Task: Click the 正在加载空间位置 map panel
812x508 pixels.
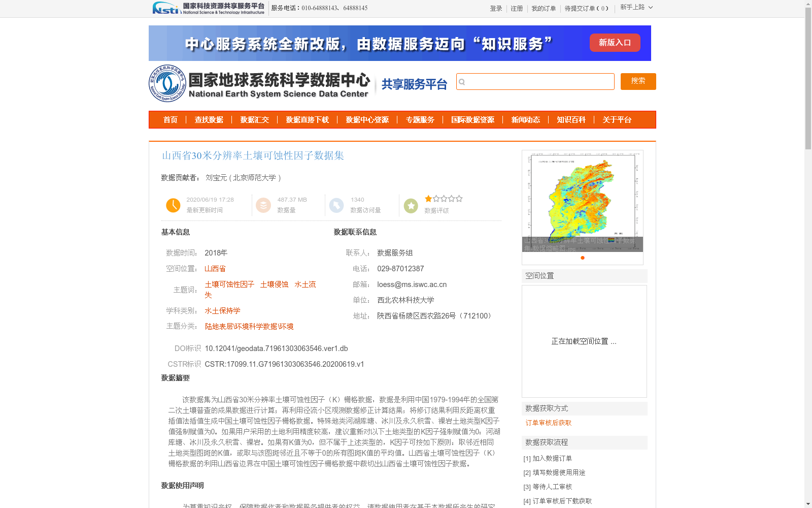Action: point(584,341)
